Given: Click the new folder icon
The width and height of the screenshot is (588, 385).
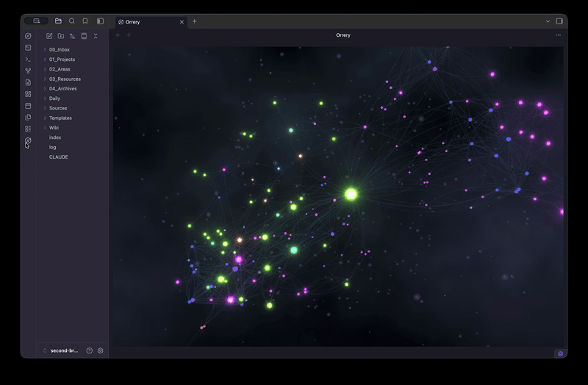Looking at the screenshot, I should click(x=61, y=36).
